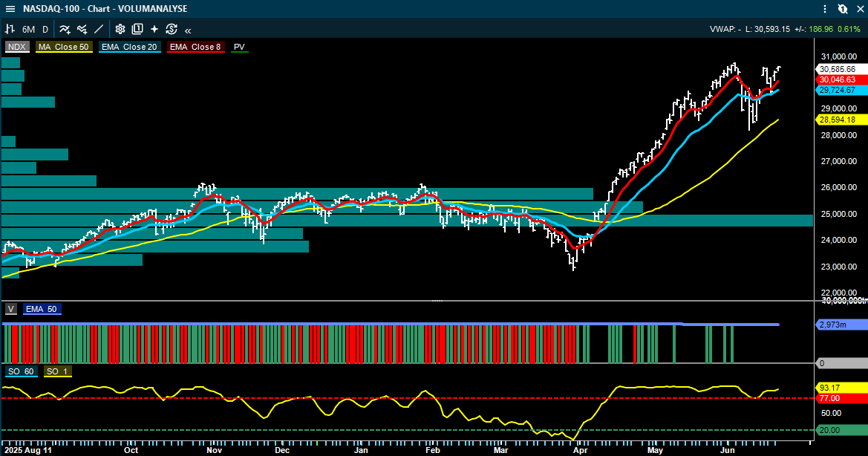Click the 0.61% percent change value
The width and height of the screenshot is (868, 456).
tap(849, 29)
